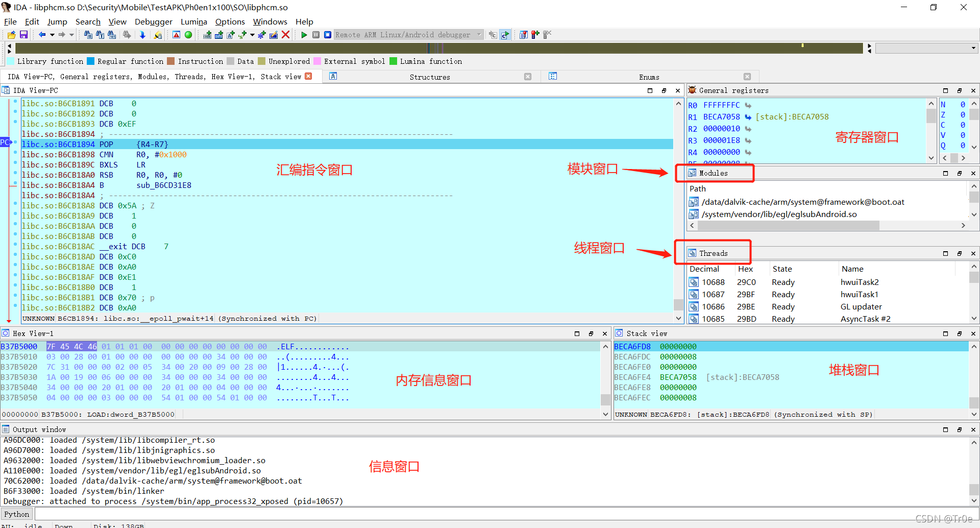Click the Stack view panel icon
The width and height of the screenshot is (980, 528).
point(619,333)
